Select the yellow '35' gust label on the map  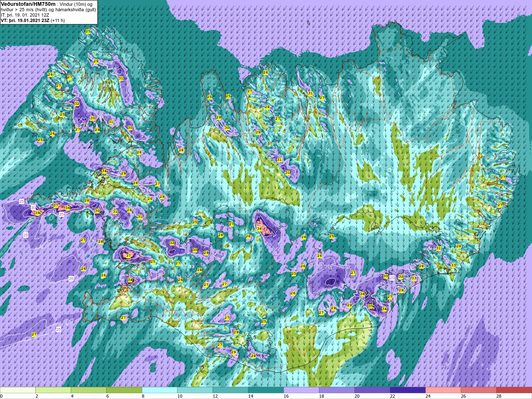pyautogui.click(x=371, y=306)
